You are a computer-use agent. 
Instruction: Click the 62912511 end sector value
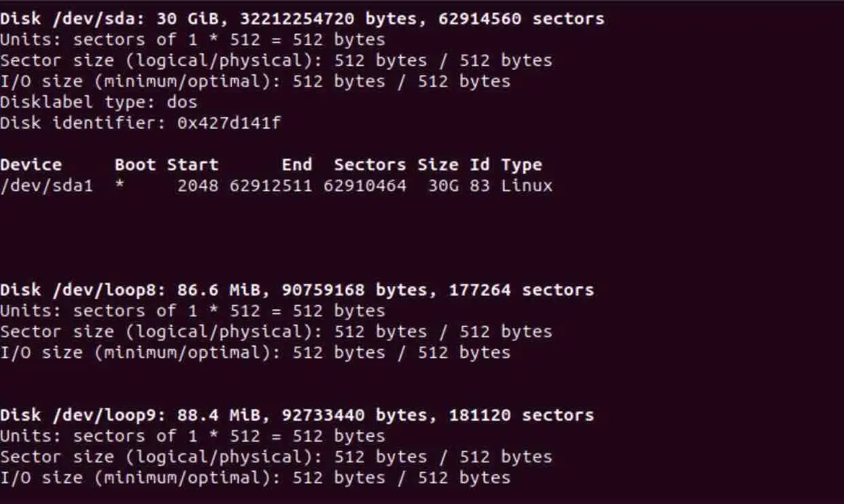[271, 185]
